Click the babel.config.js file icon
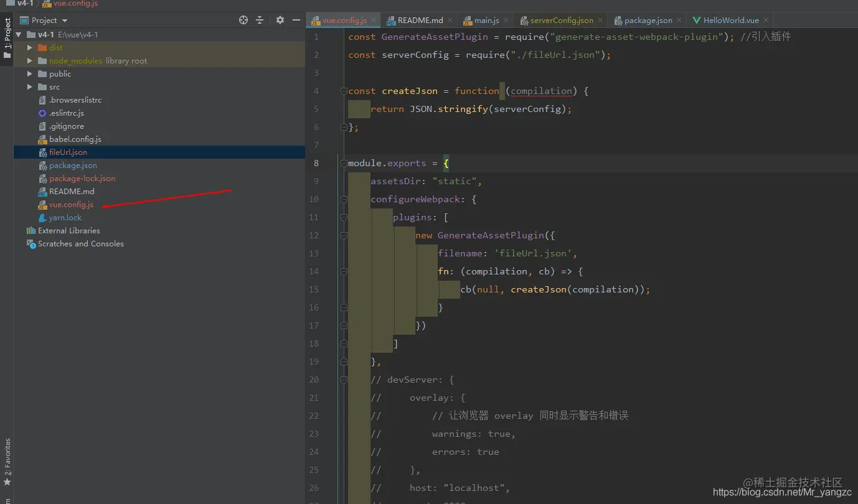The height and width of the screenshot is (504, 858). click(42, 139)
